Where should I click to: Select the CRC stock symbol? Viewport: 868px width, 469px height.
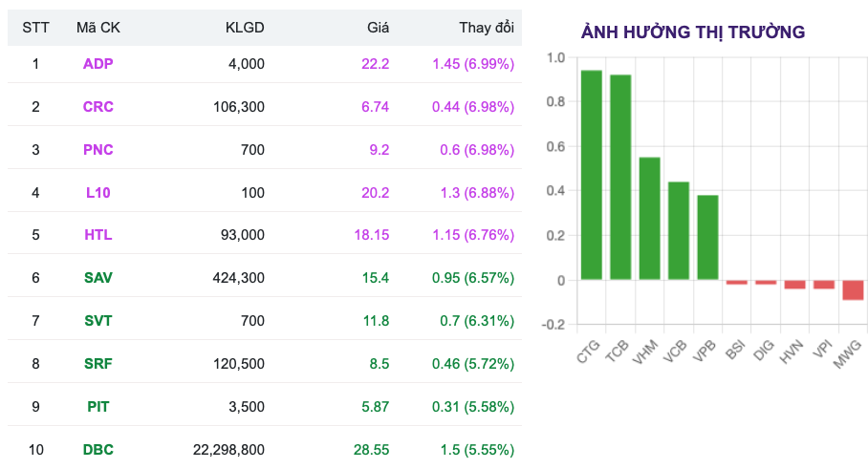pyautogui.click(x=98, y=107)
